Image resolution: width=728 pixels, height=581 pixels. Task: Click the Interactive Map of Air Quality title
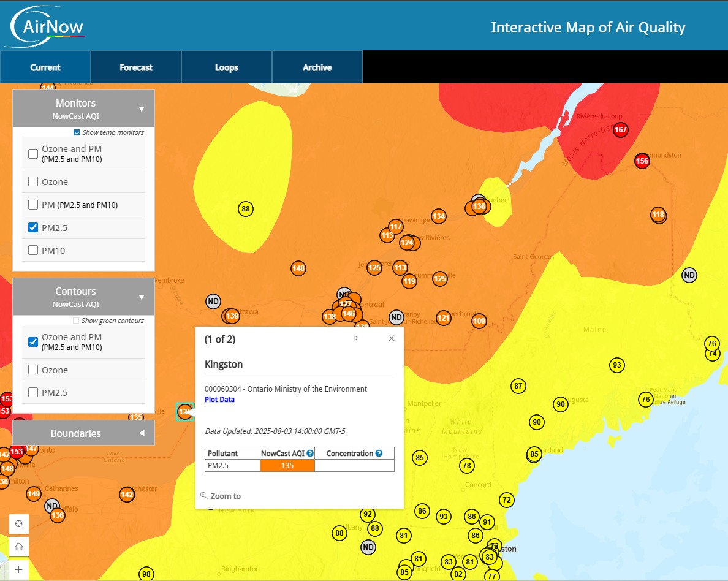(x=588, y=28)
